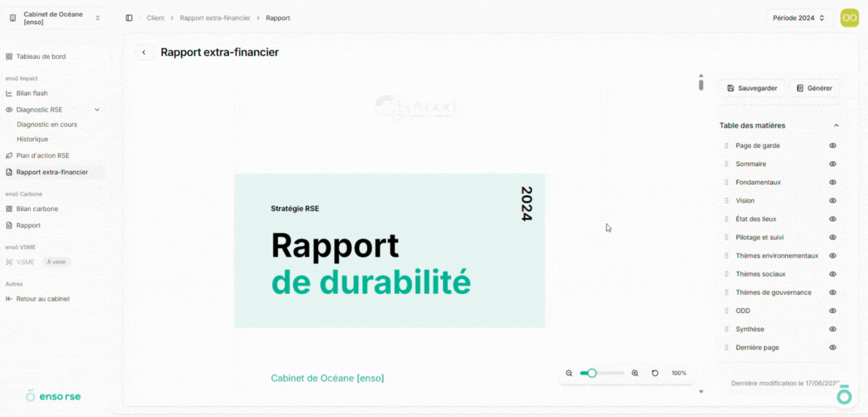The image size is (868, 417).
Task: Toggle visibility of Thèmes environnementaux
Action: pyautogui.click(x=833, y=256)
